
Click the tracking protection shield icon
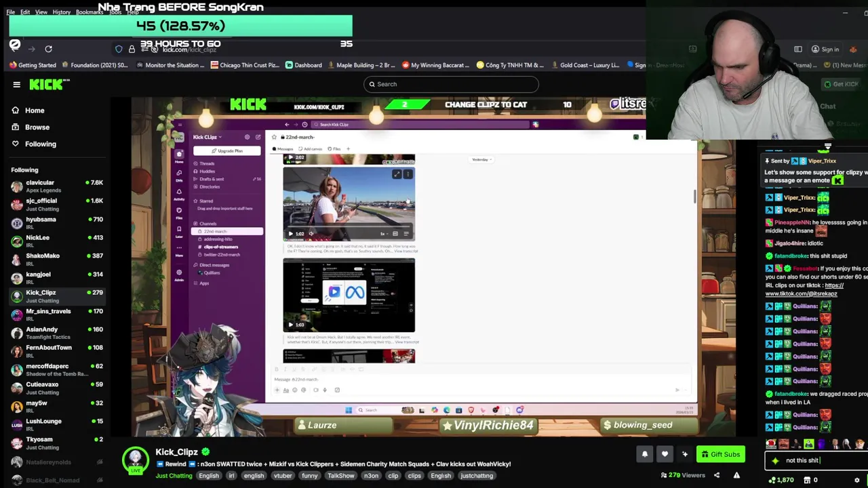click(119, 49)
